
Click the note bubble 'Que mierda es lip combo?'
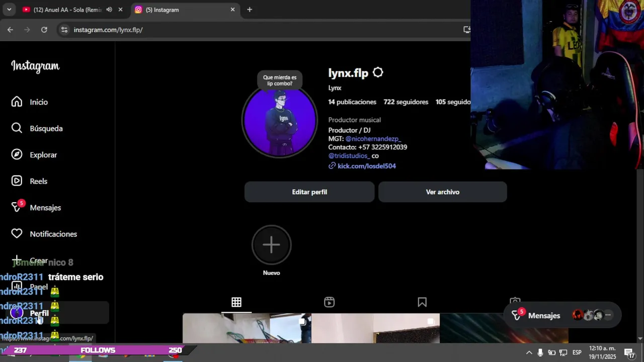pyautogui.click(x=280, y=80)
